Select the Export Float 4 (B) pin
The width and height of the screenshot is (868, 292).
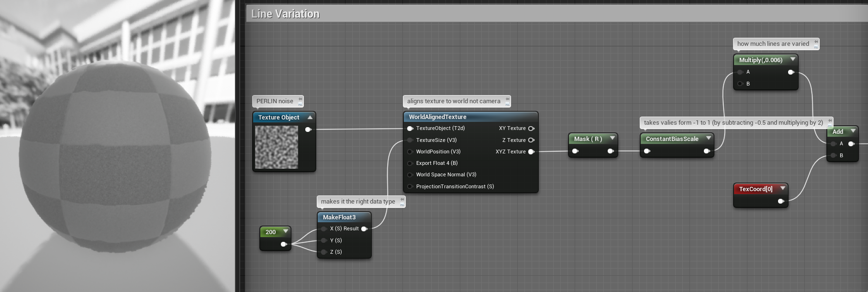(410, 163)
